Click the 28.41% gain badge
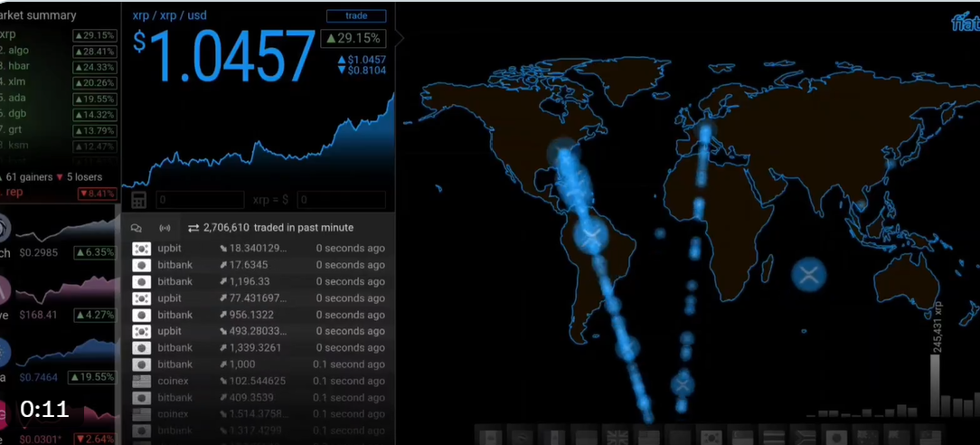The height and width of the screenshot is (445, 980). (95, 52)
